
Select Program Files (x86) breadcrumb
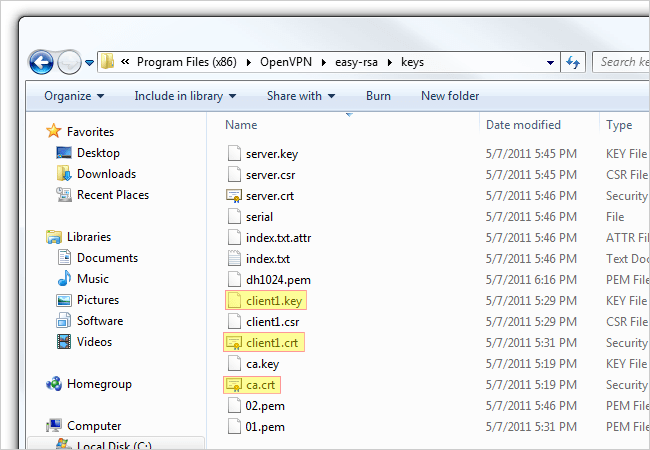tap(187, 62)
